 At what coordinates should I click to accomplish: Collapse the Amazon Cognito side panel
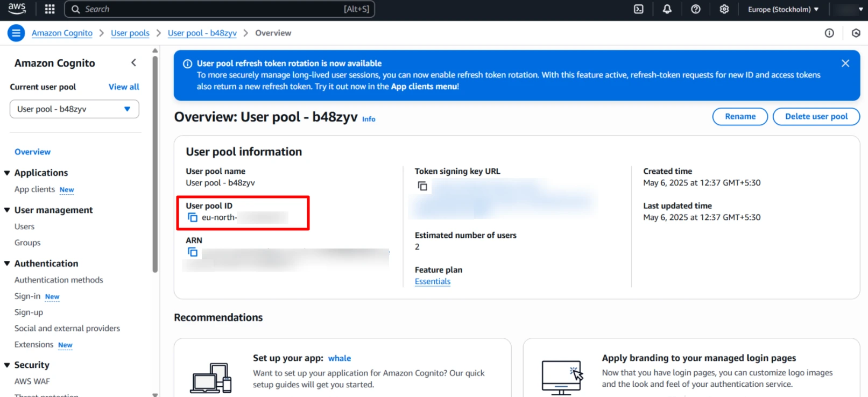point(133,63)
